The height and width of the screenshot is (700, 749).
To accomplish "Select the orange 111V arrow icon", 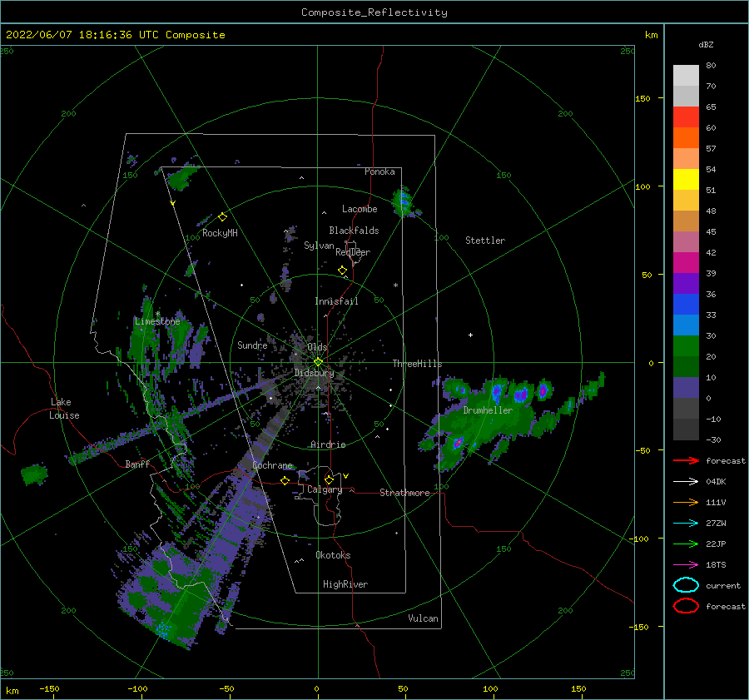I will [x=686, y=502].
